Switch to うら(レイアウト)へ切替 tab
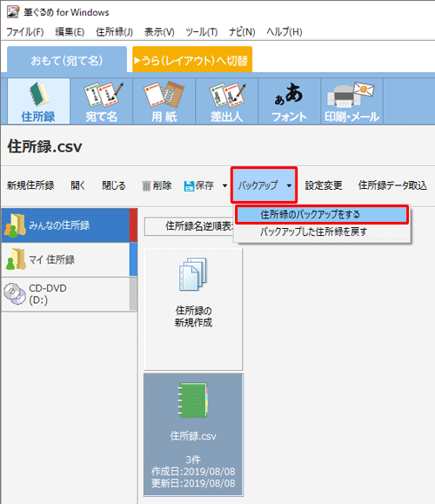This screenshot has height=504, width=435. [192, 60]
